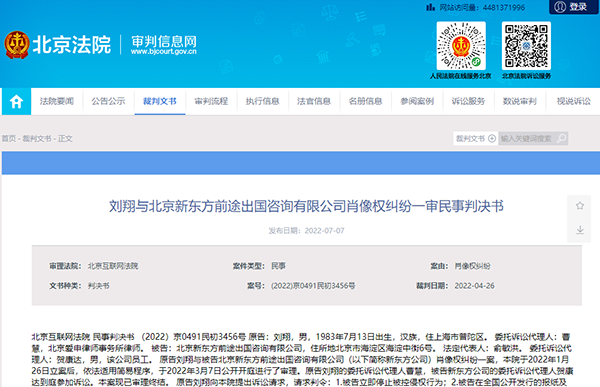Expand the 裁判文书 search category dropdown
This screenshot has width=600, height=387.
475,139
